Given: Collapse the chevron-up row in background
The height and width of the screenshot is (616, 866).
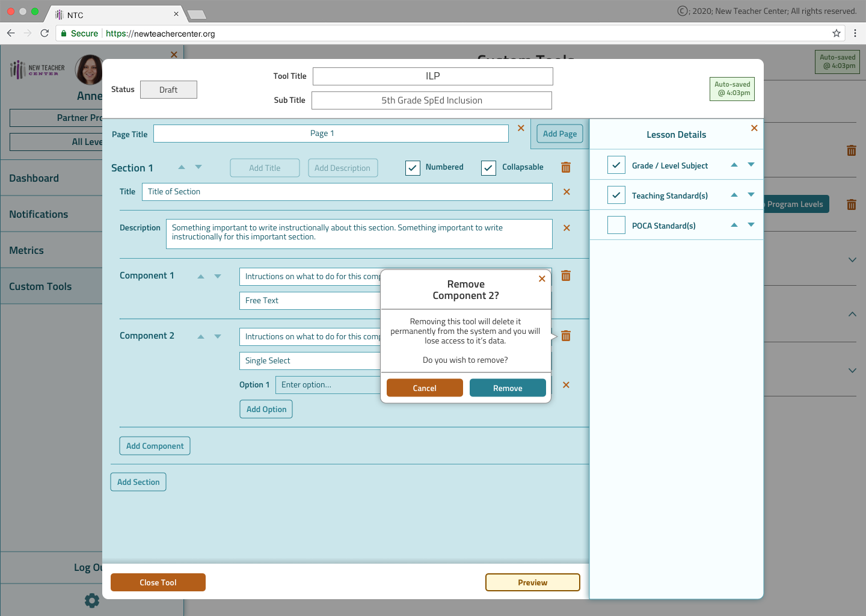Looking at the screenshot, I should 852,314.
